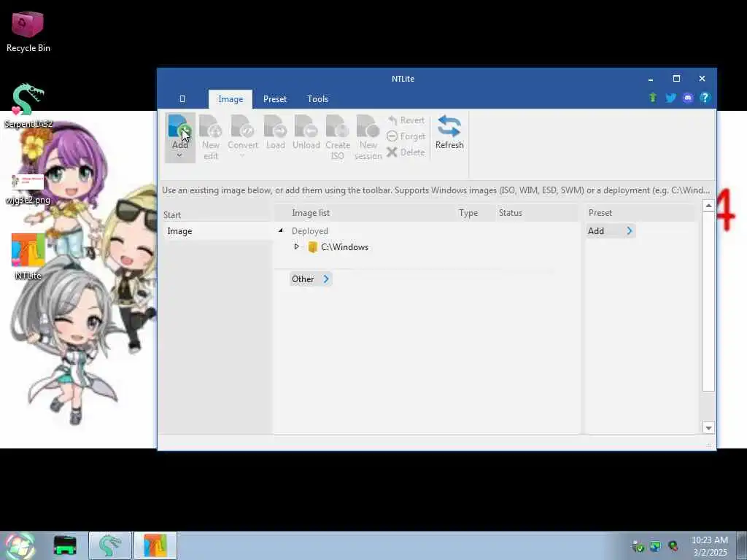
Task: Open the Windows Start button
Action: (x=20, y=545)
